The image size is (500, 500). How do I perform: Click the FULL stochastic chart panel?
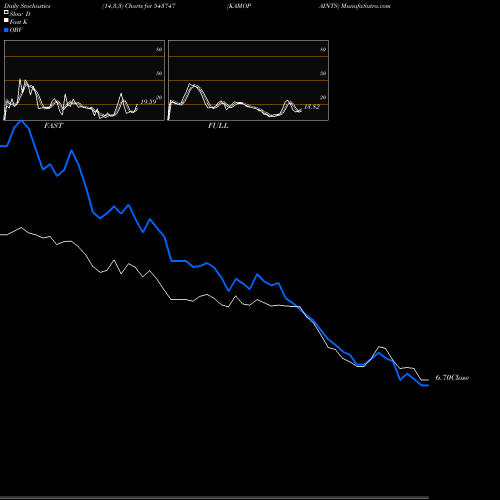pos(248,80)
